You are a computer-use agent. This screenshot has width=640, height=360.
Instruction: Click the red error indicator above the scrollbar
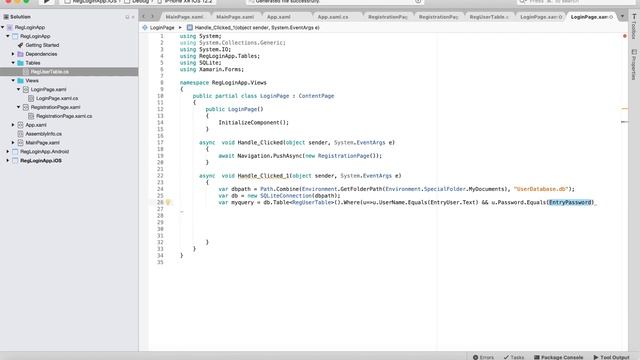(x=624, y=36)
